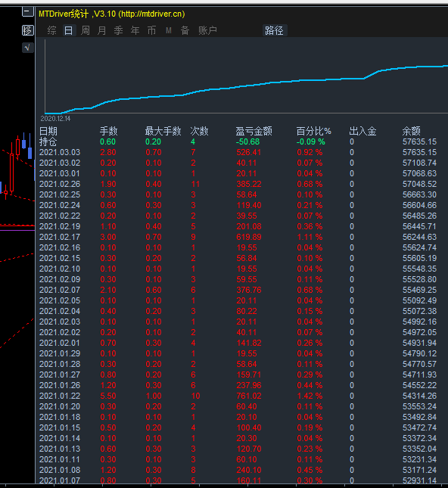The image size is (448, 488).
Task: Open the 市 market tab
Action: pos(151,30)
